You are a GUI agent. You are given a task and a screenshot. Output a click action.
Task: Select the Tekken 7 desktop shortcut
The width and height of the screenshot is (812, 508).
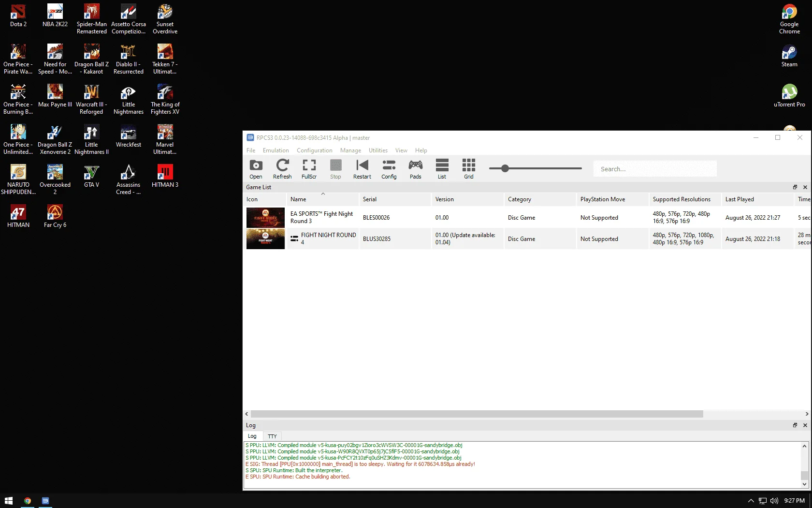click(165, 59)
